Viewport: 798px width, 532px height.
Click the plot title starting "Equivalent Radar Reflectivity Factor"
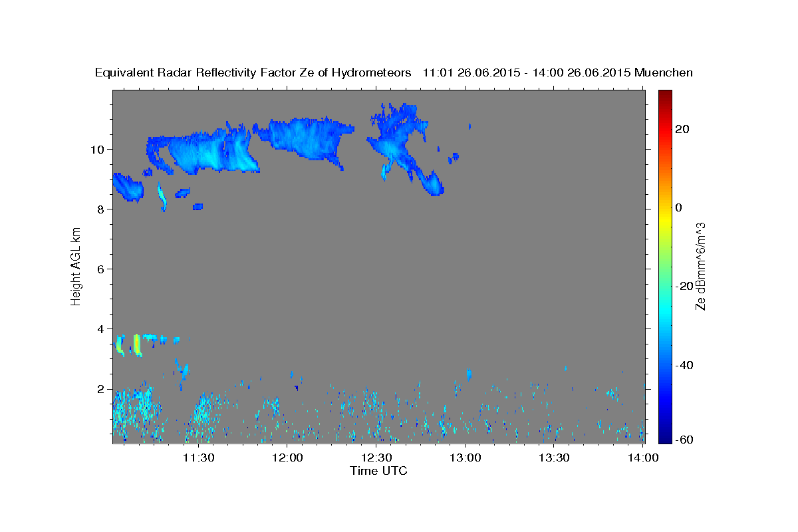(x=394, y=72)
